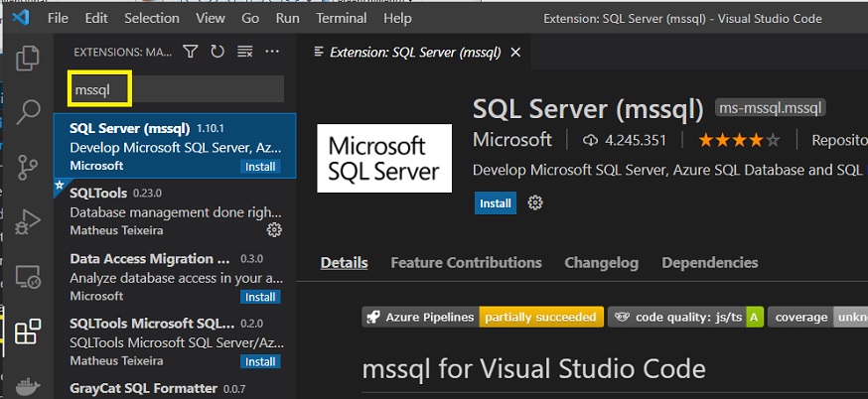Open the Help menu
Image resolution: width=868 pixels, height=399 pixels.
coord(397,18)
